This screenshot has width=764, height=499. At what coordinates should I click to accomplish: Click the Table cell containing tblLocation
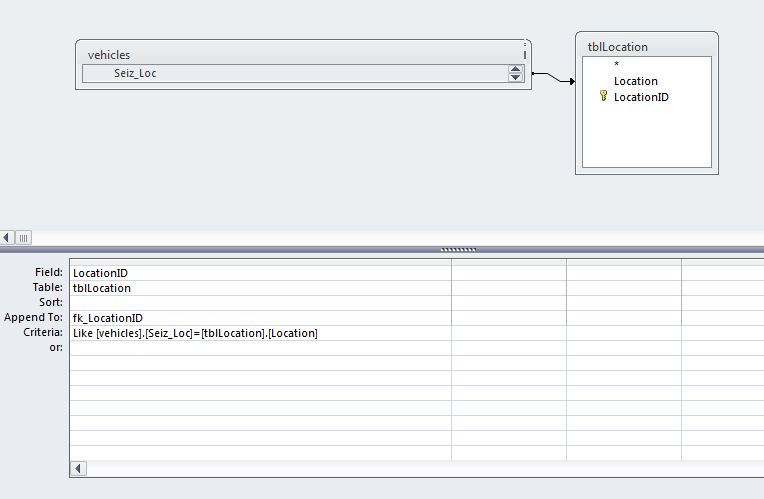click(x=260, y=288)
